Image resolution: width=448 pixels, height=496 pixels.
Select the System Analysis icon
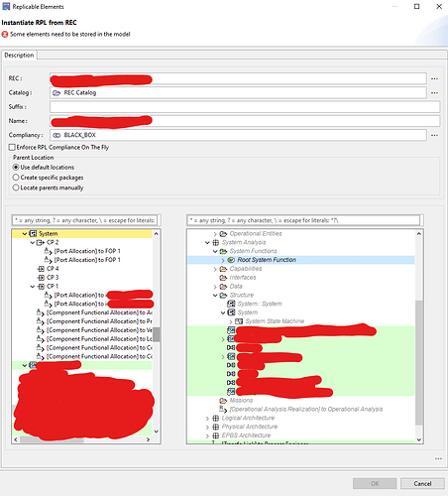coord(216,242)
